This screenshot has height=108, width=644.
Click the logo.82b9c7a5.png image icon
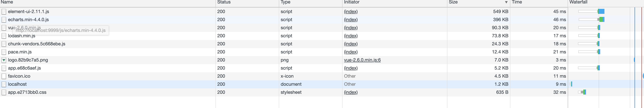tap(4, 60)
